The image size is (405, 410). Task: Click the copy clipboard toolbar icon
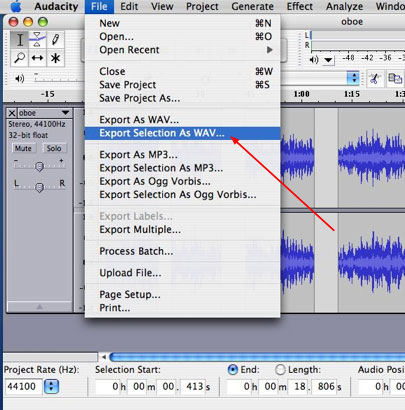point(395,79)
